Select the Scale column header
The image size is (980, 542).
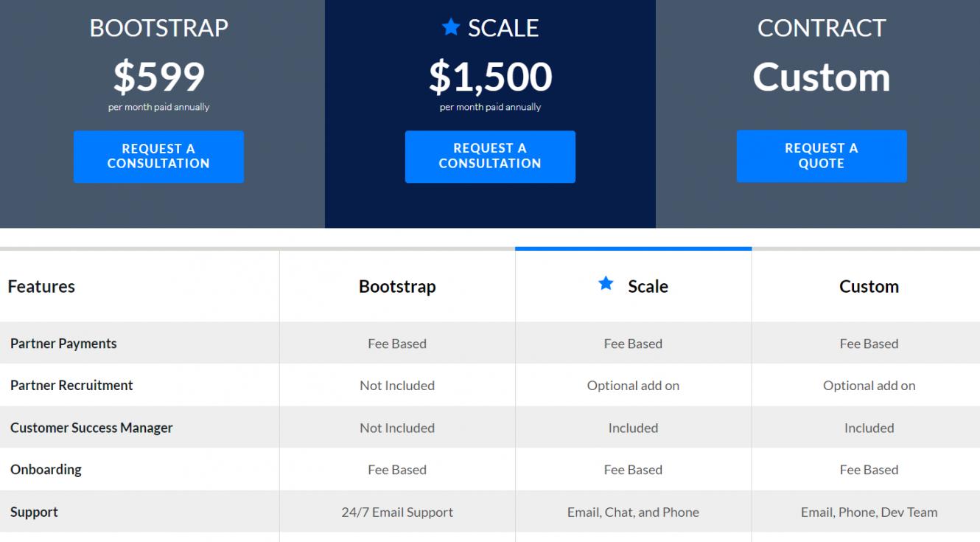pyautogui.click(x=648, y=286)
